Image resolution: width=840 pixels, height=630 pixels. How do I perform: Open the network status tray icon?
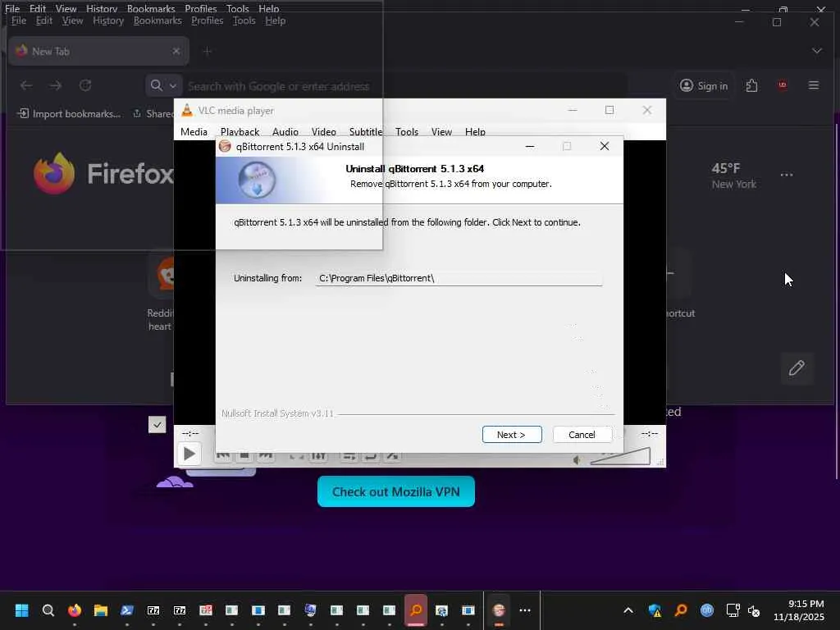[733, 610]
